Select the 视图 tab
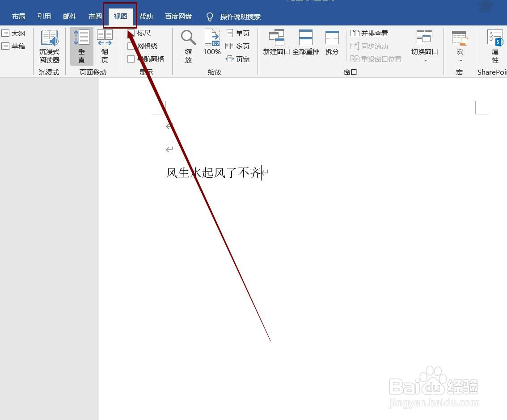Screen dimensions: 507x420 pyautogui.click(x=120, y=17)
